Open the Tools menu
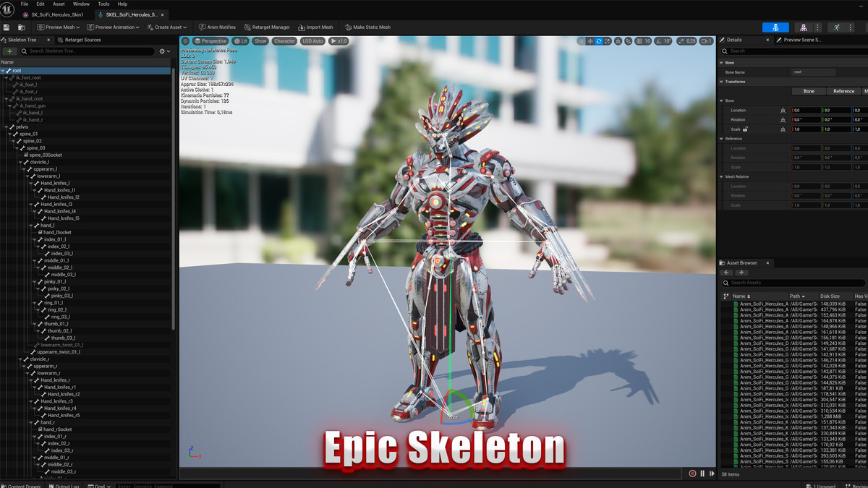Image resolution: width=868 pixels, height=488 pixels. click(x=103, y=4)
